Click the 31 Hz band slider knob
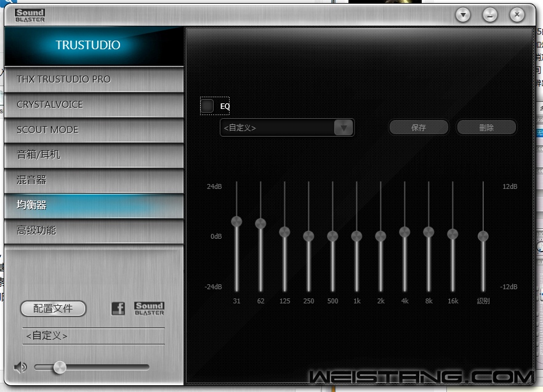The height and width of the screenshot is (392, 543). 236,222
